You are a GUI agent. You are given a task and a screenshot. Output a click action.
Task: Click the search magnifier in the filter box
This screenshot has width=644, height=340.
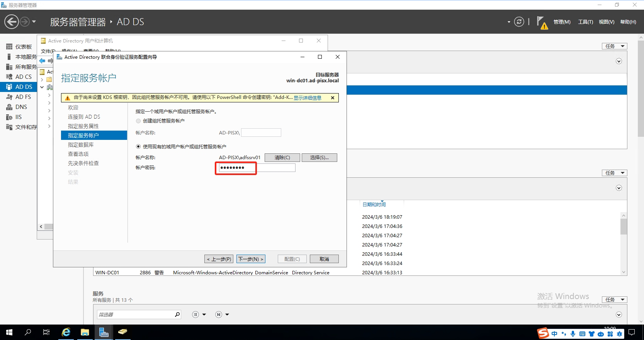click(x=177, y=314)
